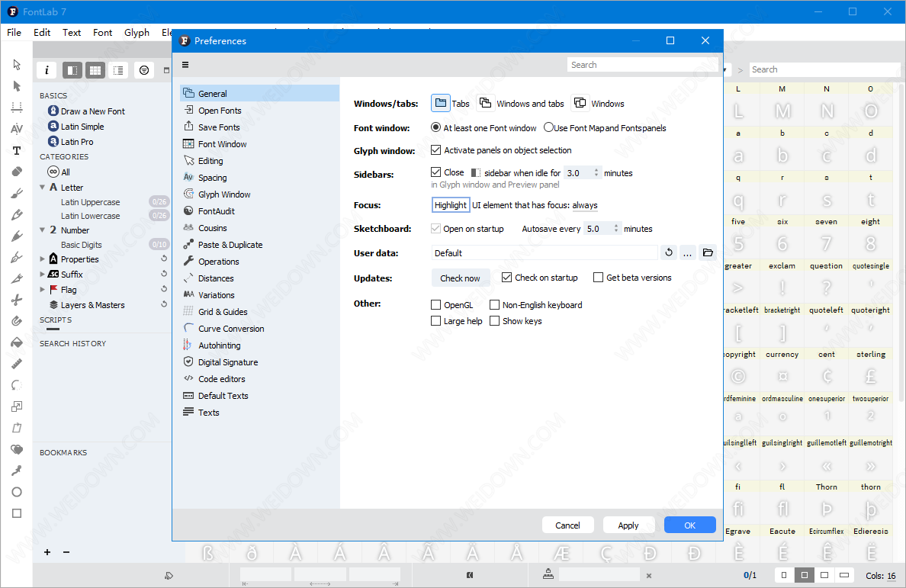
Task: Open the focus 'always' dropdown
Action: click(x=585, y=205)
